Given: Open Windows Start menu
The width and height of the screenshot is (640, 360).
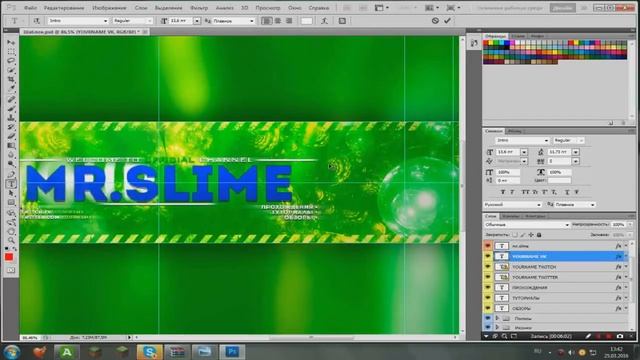Looking at the screenshot, I should click(x=11, y=351).
